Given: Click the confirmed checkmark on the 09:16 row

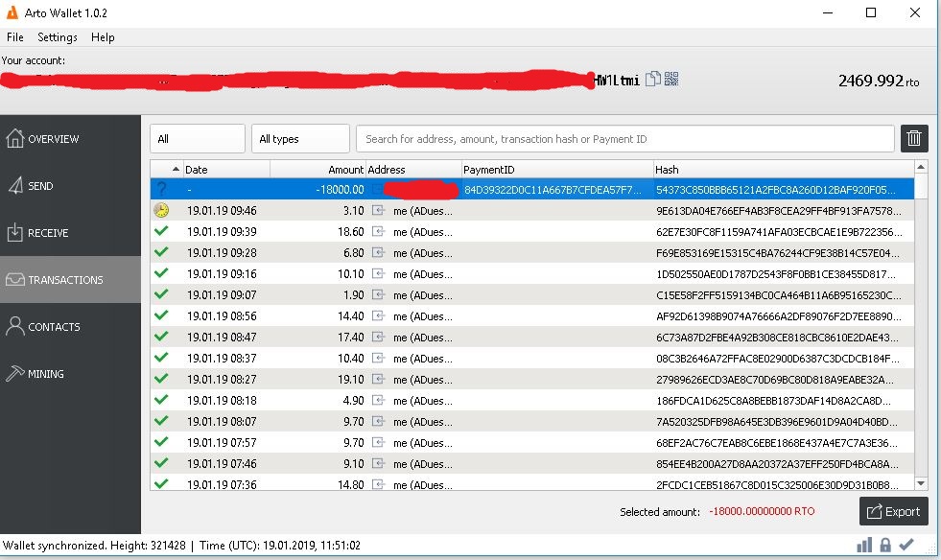Looking at the screenshot, I should [161, 272].
